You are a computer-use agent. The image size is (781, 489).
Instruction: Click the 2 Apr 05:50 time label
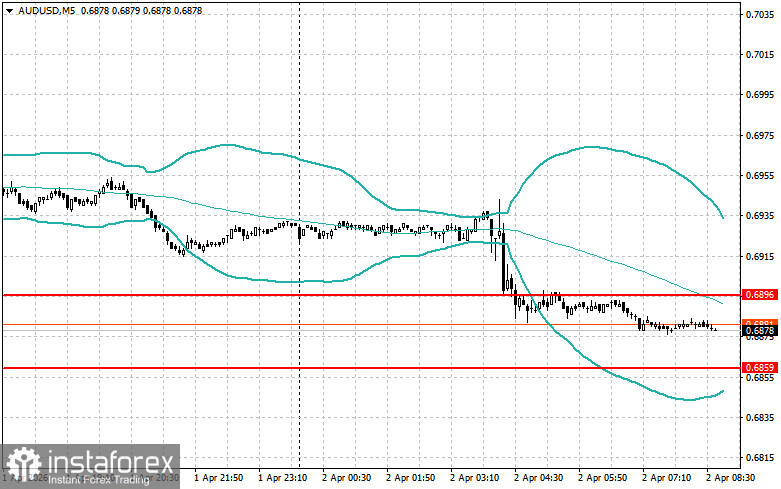(603, 478)
